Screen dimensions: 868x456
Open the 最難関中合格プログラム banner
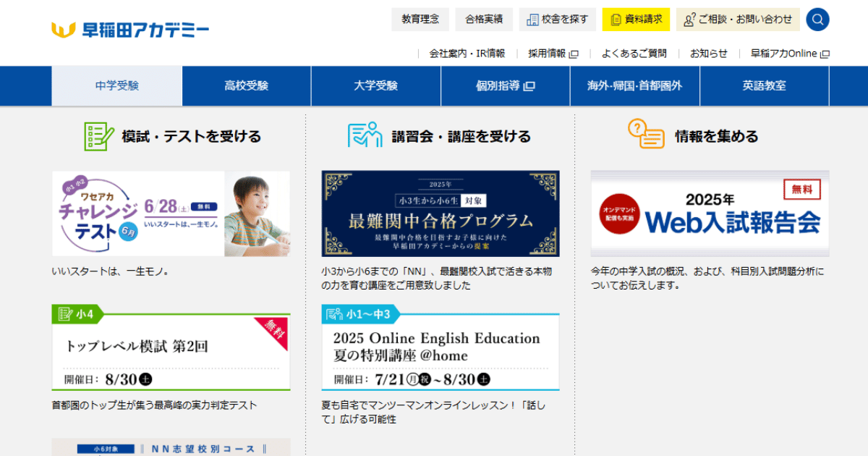pos(441,214)
